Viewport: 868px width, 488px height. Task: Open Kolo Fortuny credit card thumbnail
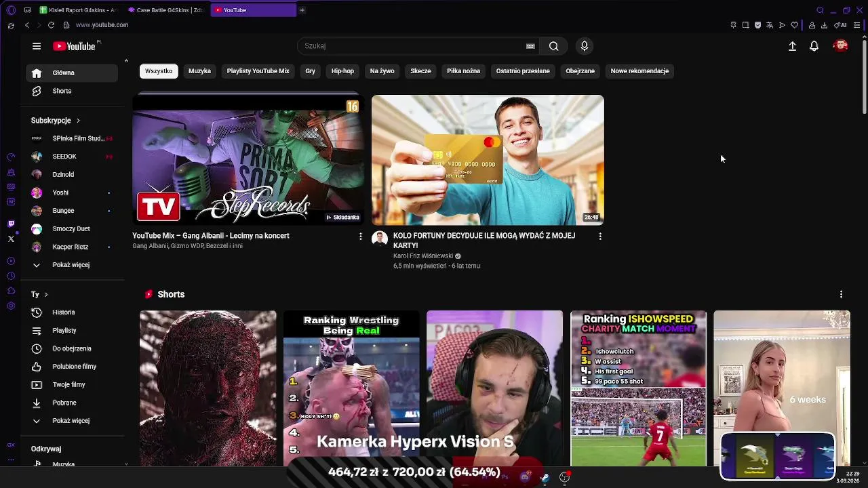pos(488,160)
